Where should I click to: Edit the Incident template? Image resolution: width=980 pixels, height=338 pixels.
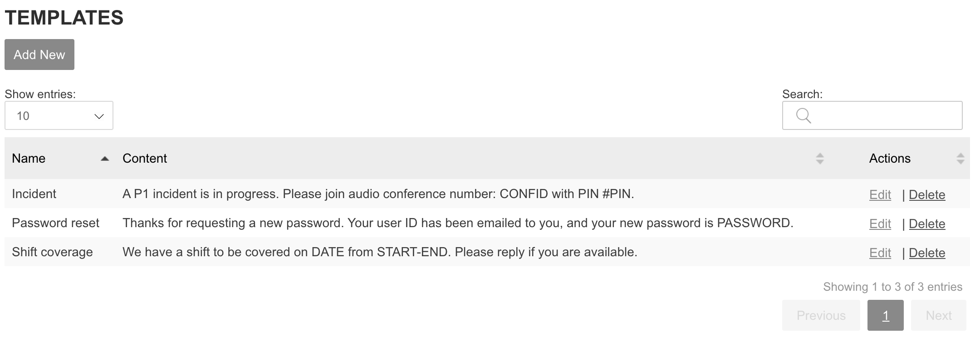880,195
